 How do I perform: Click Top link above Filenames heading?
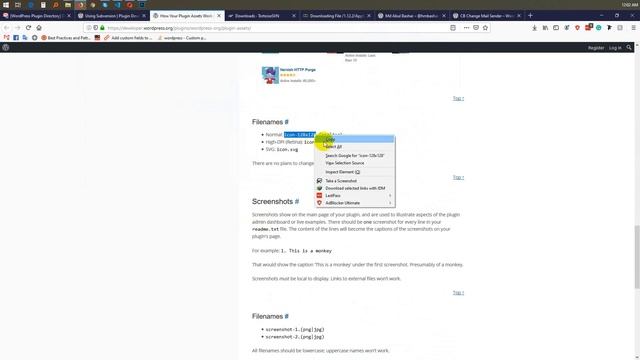[458, 98]
